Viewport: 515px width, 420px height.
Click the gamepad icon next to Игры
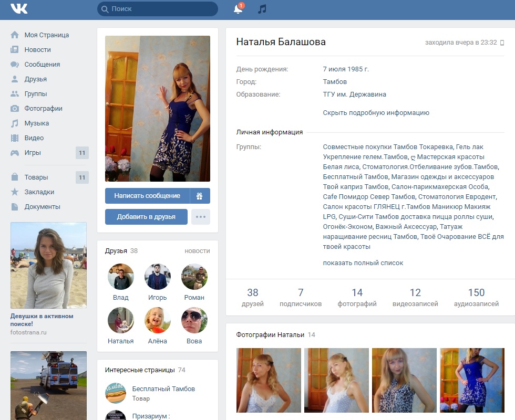pyautogui.click(x=15, y=153)
